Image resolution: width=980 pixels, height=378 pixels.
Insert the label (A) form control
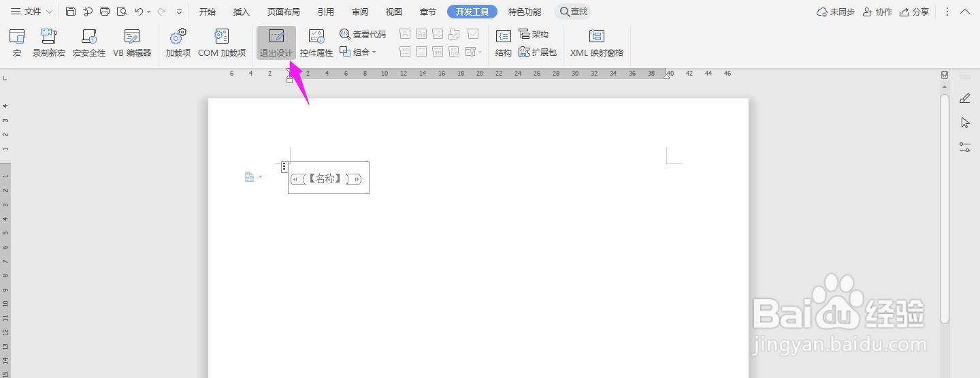click(x=405, y=33)
